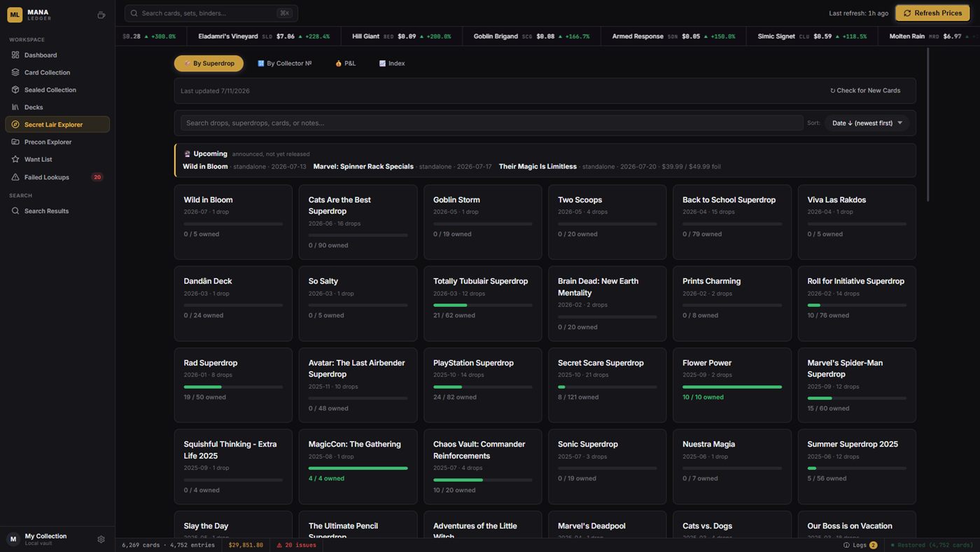Open upcoming Marvel: Spinner Rack Specials
980x552 pixels.
point(402,167)
